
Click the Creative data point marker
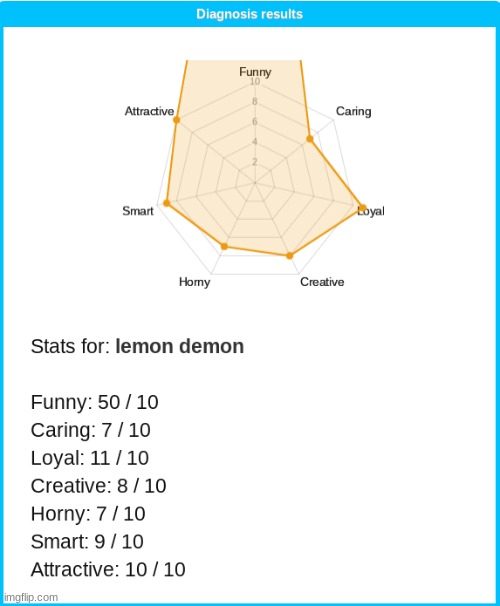coord(290,255)
